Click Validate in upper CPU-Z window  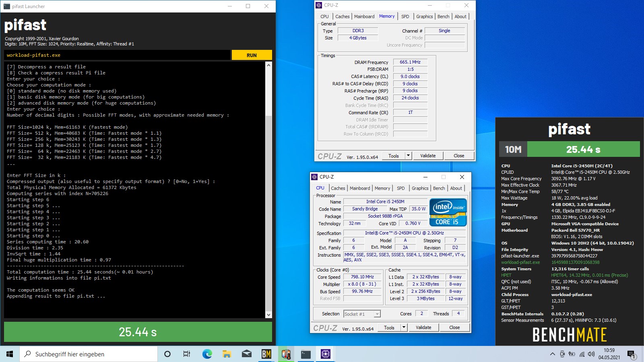(428, 156)
